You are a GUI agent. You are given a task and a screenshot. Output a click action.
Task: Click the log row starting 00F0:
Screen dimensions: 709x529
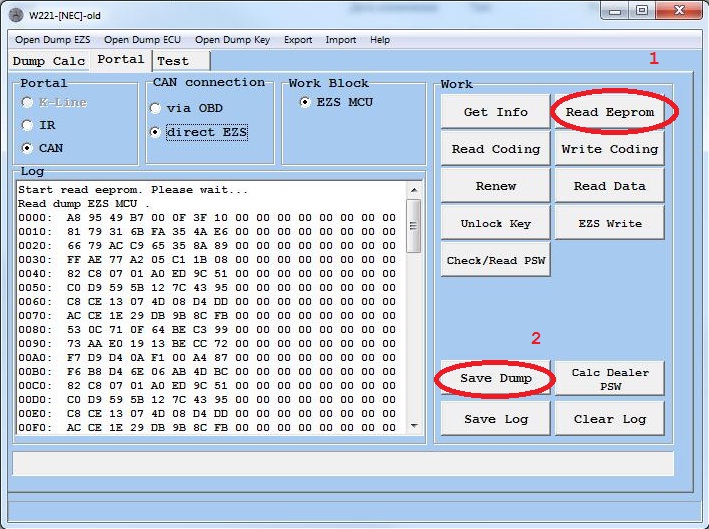(x=207, y=428)
